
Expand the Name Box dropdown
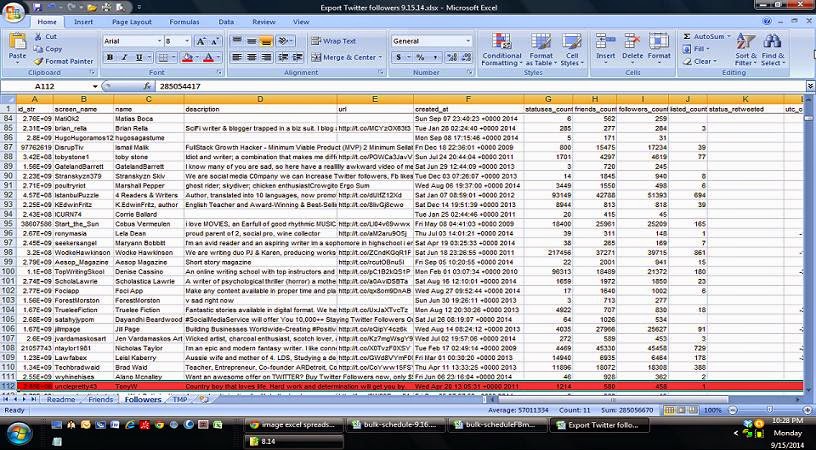pyautogui.click(x=95, y=86)
